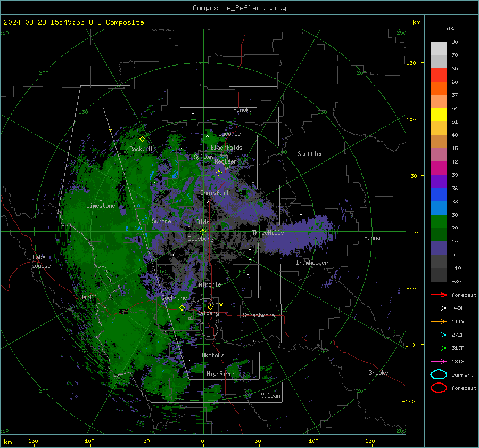
Task: Pick the red 65 dBZ color swatch
Action: pyautogui.click(x=439, y=75)
